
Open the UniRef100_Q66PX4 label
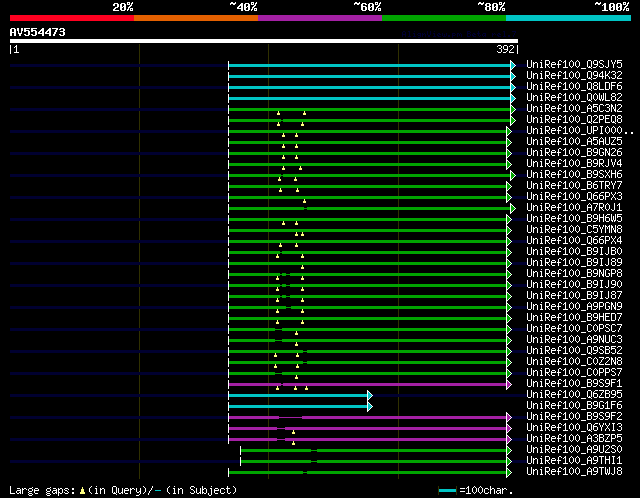[574, 240]
